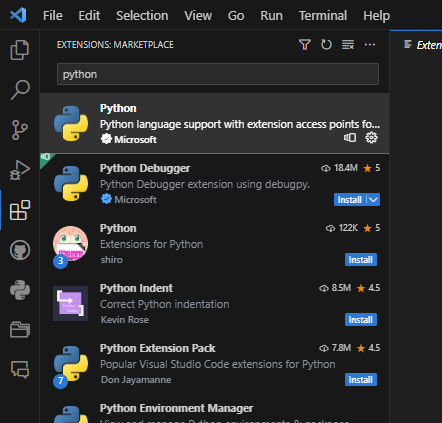Select the Extensions view icon

20,210
